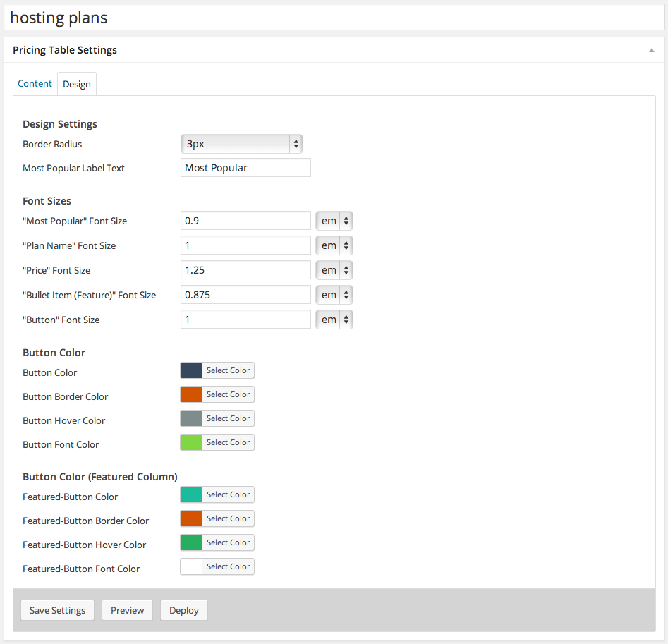Screen dimensions: 668x644
Task: Click the Most Popular Label Text field
Action: pos(245,168)
